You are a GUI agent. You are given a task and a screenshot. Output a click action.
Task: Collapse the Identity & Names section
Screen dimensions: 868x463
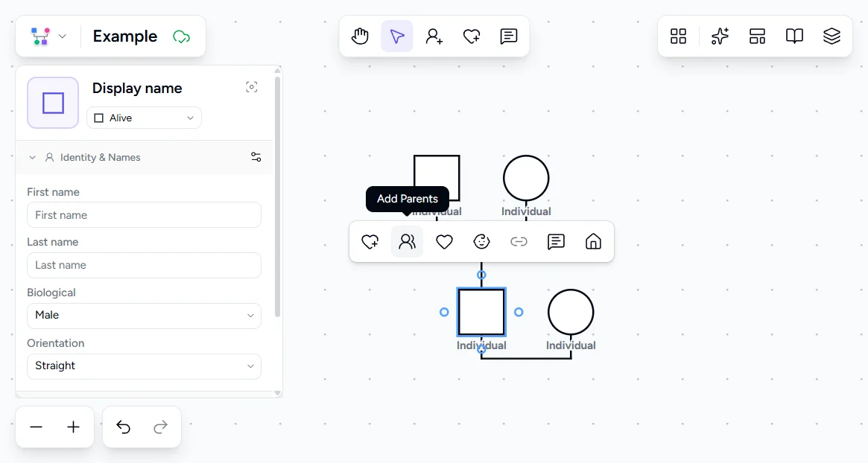click(32, 158)
